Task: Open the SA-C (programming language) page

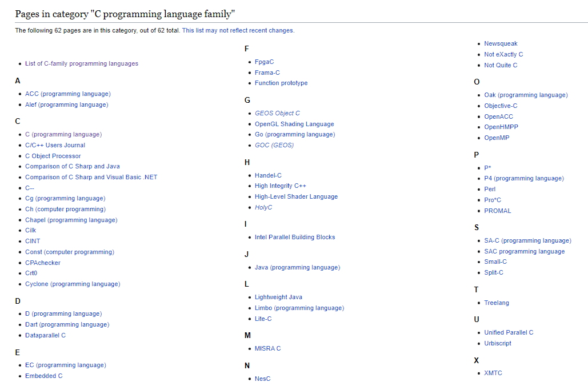Action: [528, 240]
